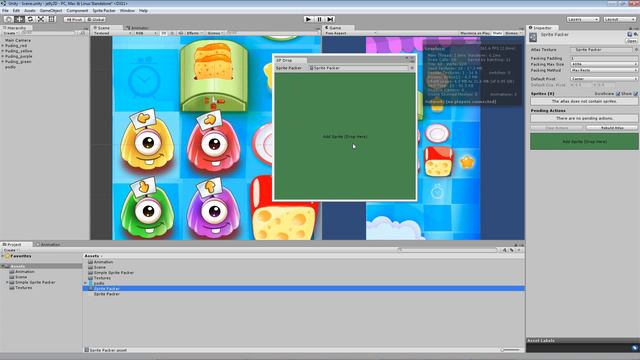Image resolution: width=640 pixels, height=360 pixels.
Task: Open the Layers dropdown
Action: (582, 19)
